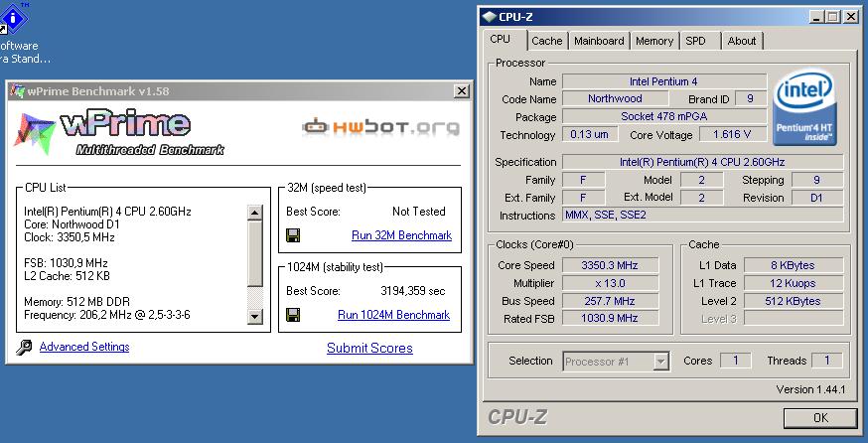Click the Name field Intel Pentium 4

[664, 81]
